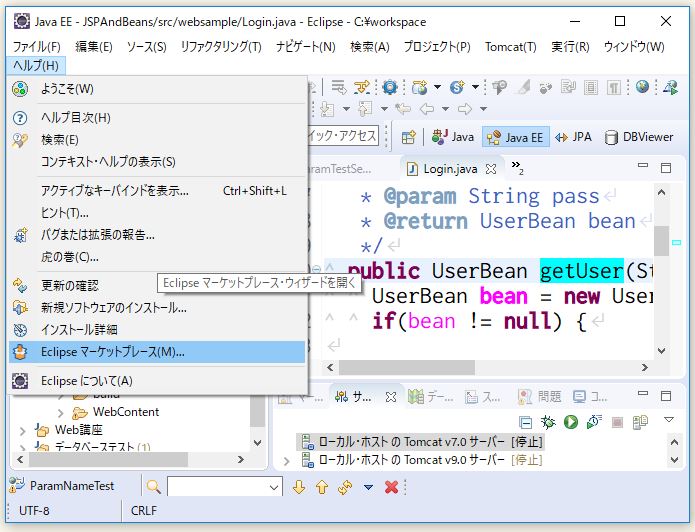The image size is (695, 532).
Task: Click the previous annotation up-arrow icon
Action: (365, 109)
